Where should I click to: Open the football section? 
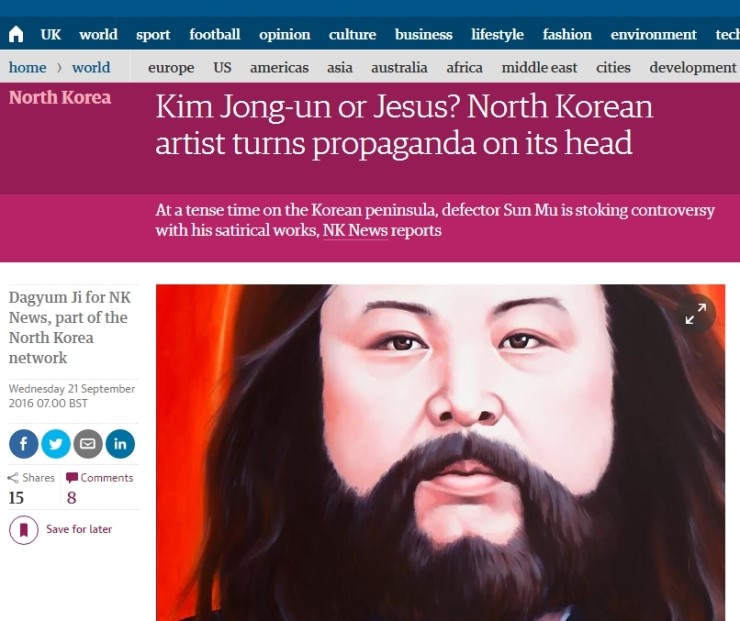tap(215, 34)
